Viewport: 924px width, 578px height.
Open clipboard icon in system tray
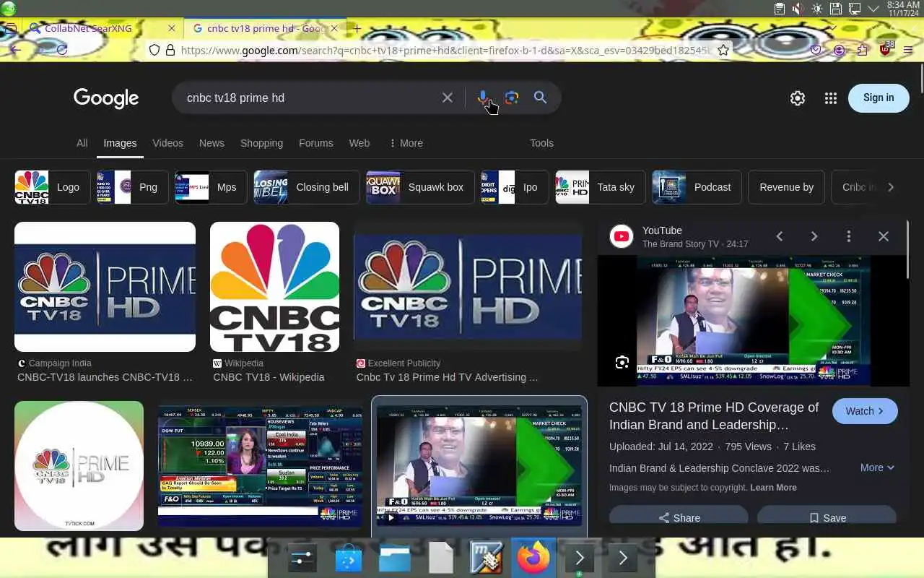[x=779, y=9]
